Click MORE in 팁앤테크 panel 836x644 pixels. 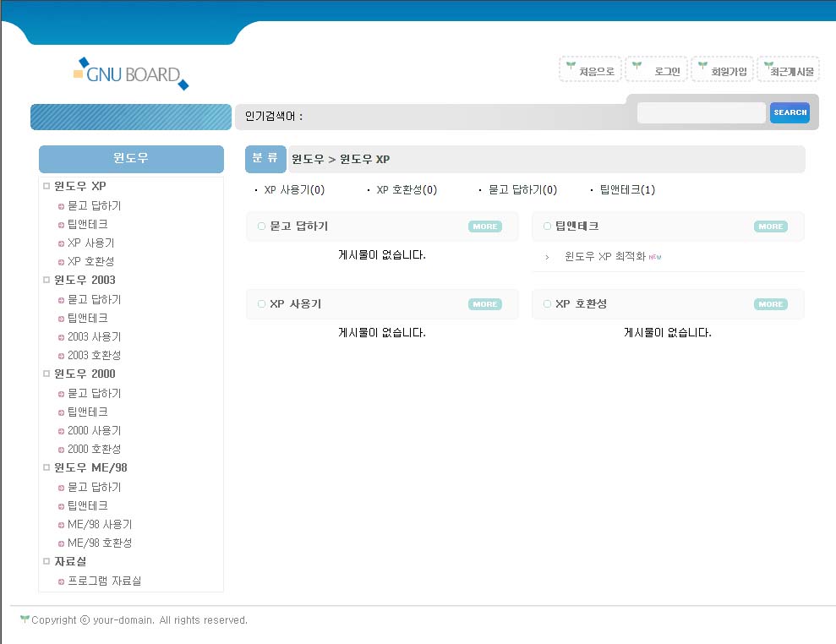point(770,226)
